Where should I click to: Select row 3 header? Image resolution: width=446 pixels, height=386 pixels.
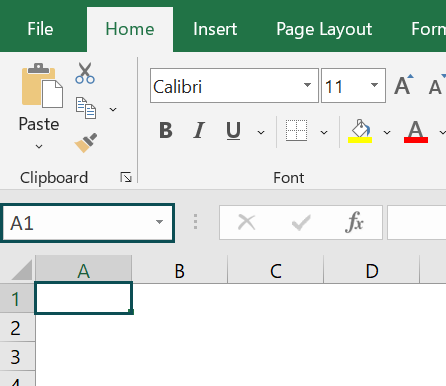[17, 356]
